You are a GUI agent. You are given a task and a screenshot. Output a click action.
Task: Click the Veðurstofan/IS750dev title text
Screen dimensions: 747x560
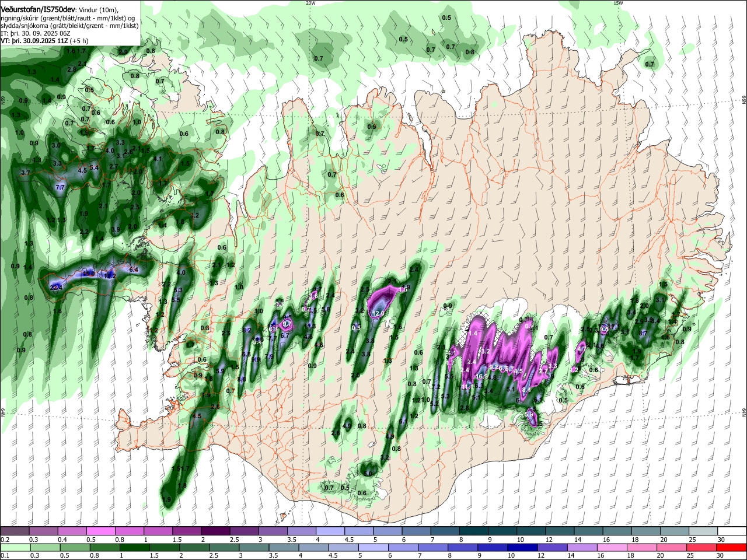37,10
